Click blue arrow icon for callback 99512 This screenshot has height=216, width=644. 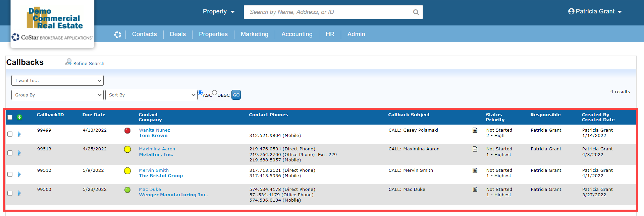point(19,174)
